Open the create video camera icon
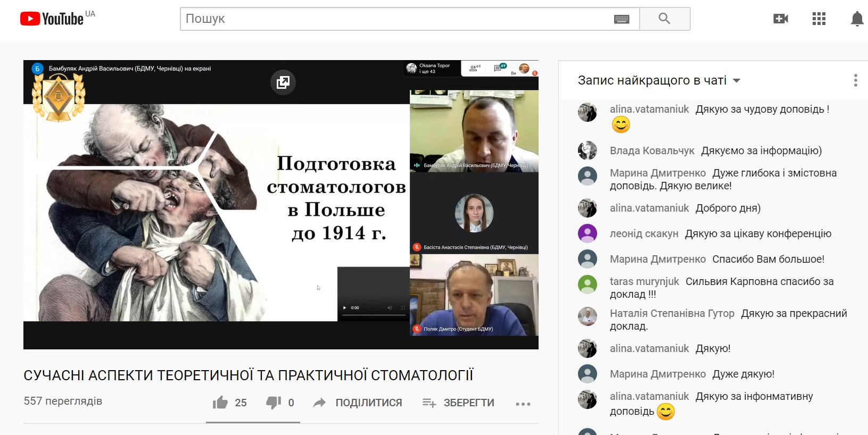Viewport: 868px width, 435px height. [781, 19]
